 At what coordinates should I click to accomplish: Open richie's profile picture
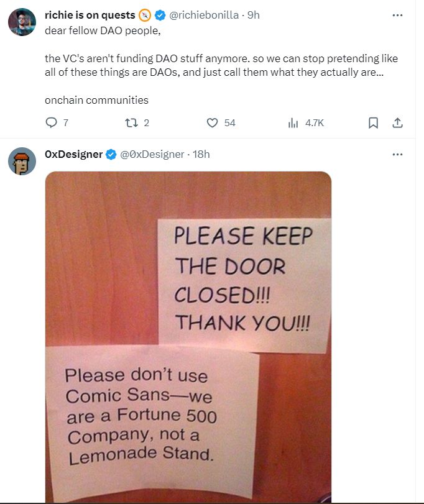(x=22, y=22)
